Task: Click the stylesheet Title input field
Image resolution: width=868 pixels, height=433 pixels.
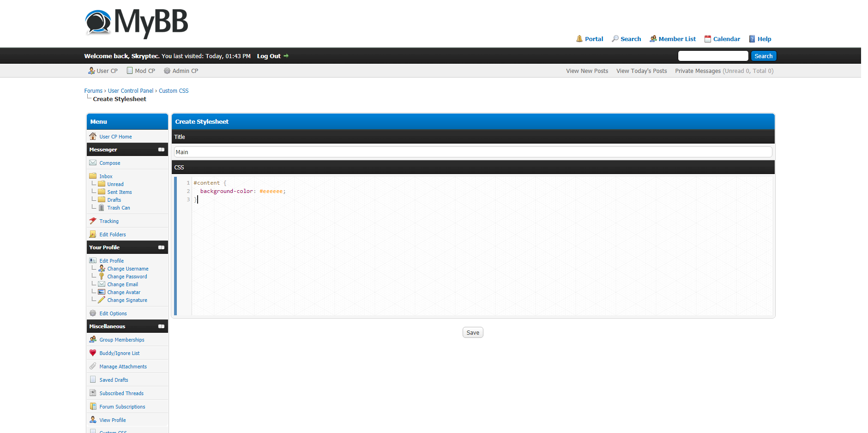Action: [x=473, y=152]
